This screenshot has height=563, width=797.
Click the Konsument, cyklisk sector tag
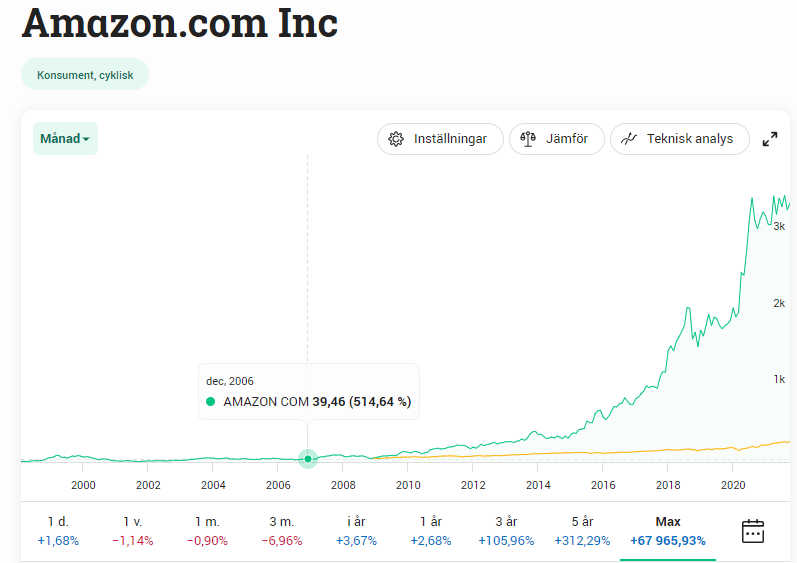tap(85, 74)
